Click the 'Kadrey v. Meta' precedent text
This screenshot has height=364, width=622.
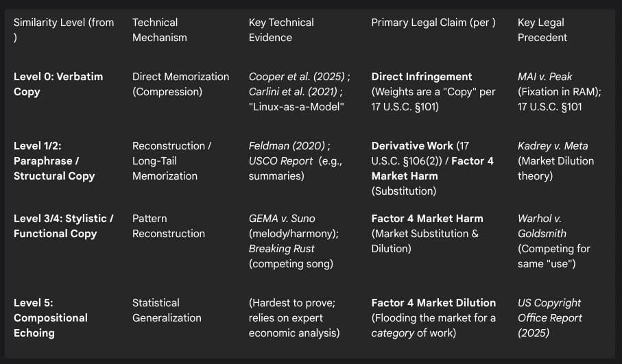pos(553,146)
